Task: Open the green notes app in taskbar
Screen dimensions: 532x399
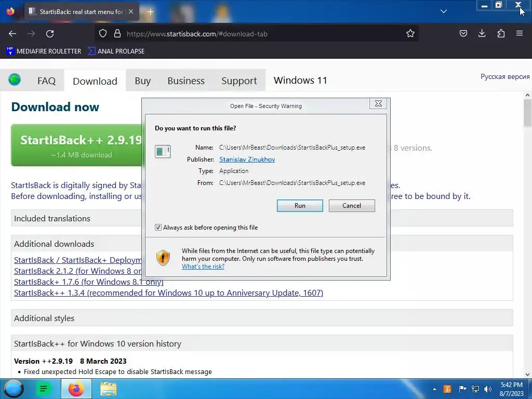Action: [x=44, y=389]
